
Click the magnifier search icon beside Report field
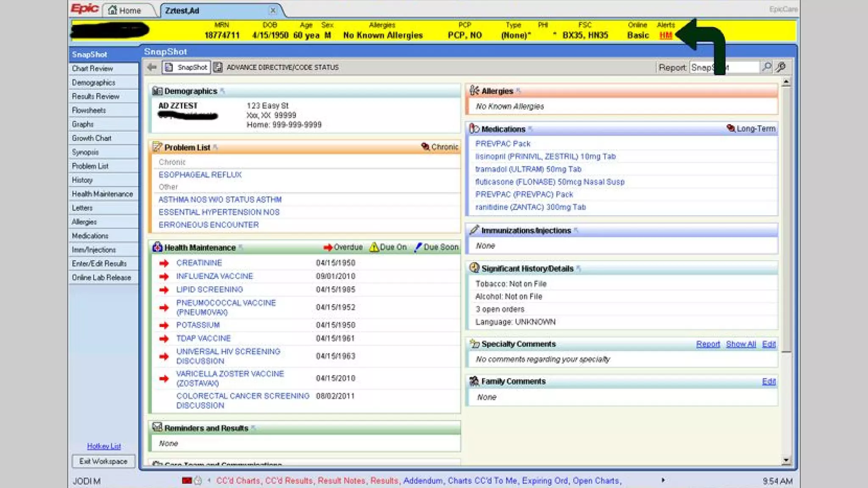766,67
